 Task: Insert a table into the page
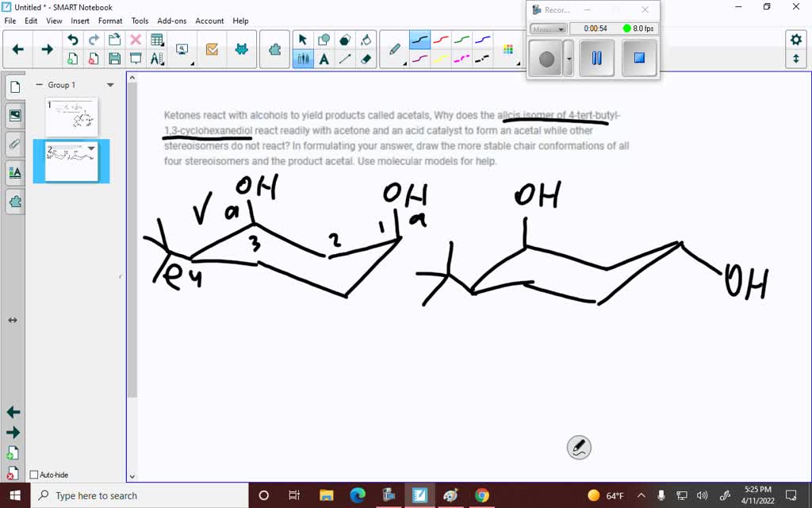pos(158,37)
